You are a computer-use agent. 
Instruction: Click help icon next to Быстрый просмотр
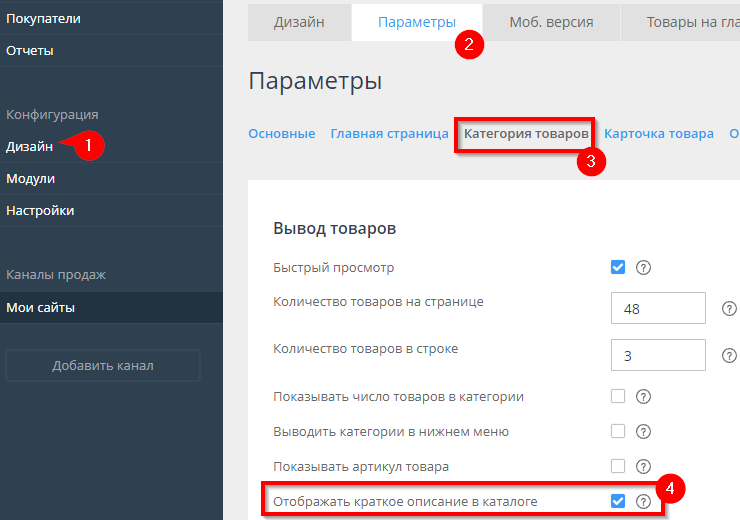[x=644, y=267]
